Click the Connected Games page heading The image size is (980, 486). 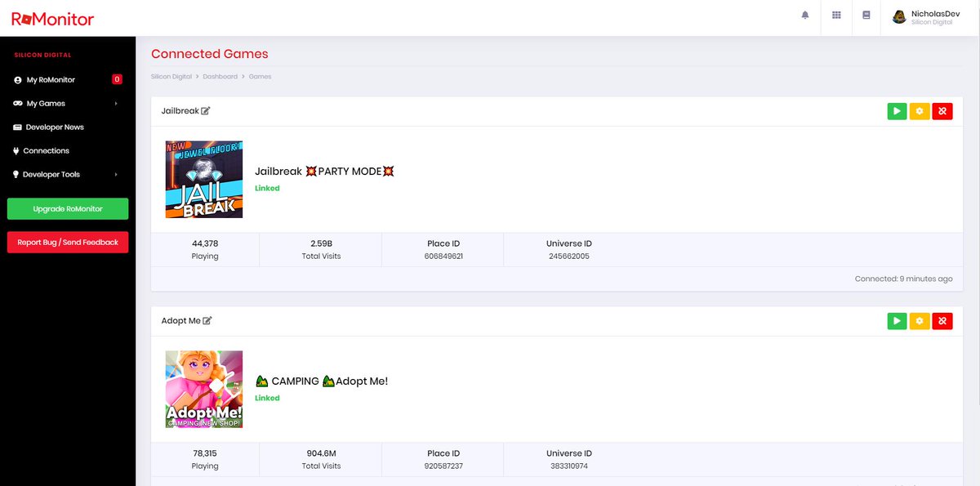tap(210, 54)
